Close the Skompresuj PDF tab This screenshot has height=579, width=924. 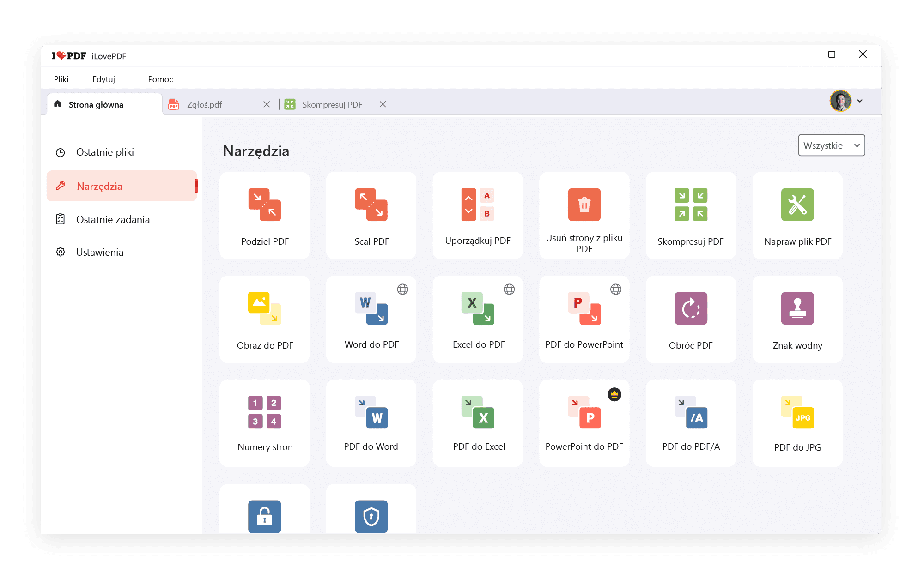(383, 104)
